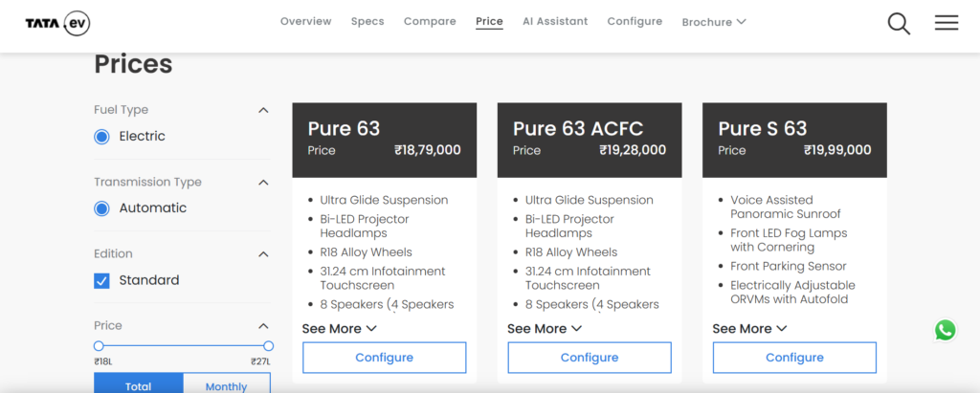Collapse the Edition filter chevron
This screenshot has height=393, width=980.
[x=264, y=254]
